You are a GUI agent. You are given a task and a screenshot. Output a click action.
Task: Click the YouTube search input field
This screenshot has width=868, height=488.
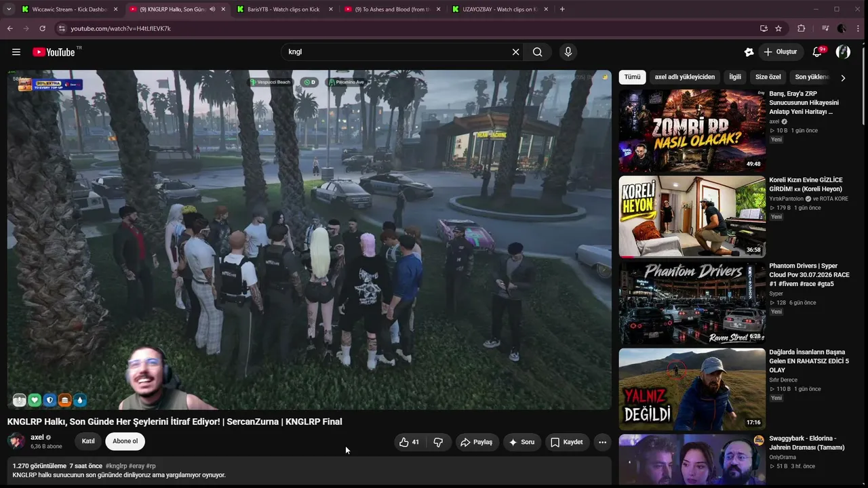397,52
